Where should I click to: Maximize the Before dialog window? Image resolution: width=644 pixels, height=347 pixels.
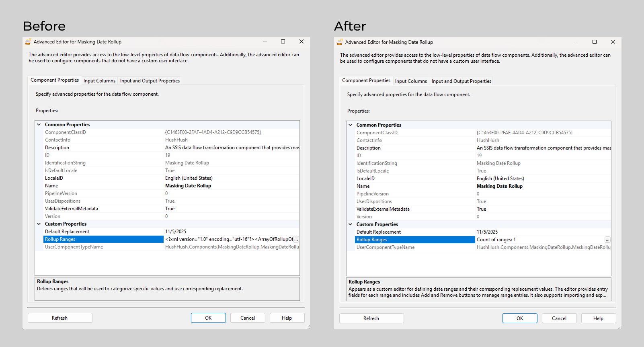(283, 42)
